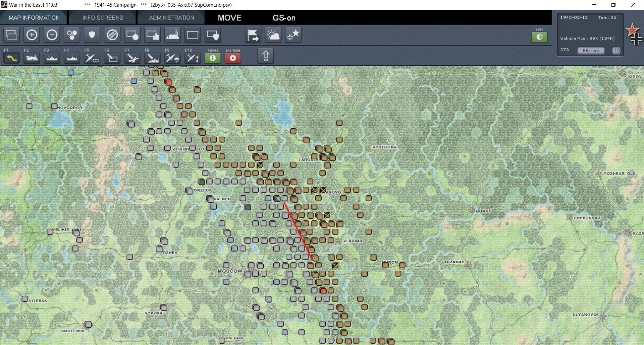Click the rectangle-with-circle map icon
The width and height of the screenshot is (644, 345).
point(132,35)
